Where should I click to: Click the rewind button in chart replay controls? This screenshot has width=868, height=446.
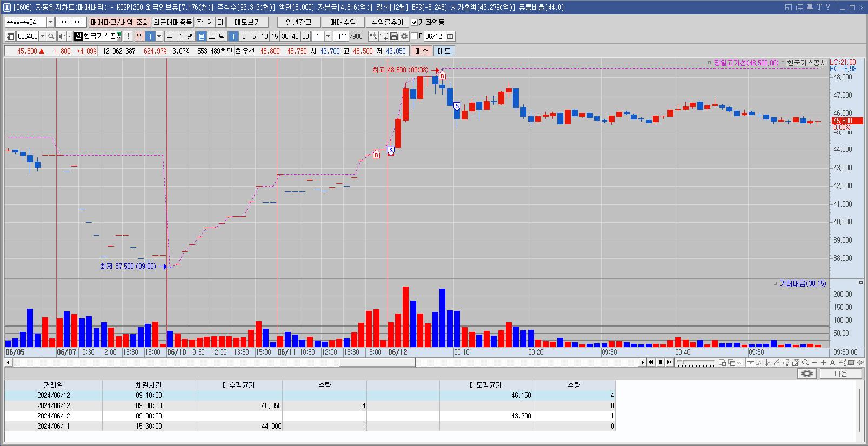651,362
